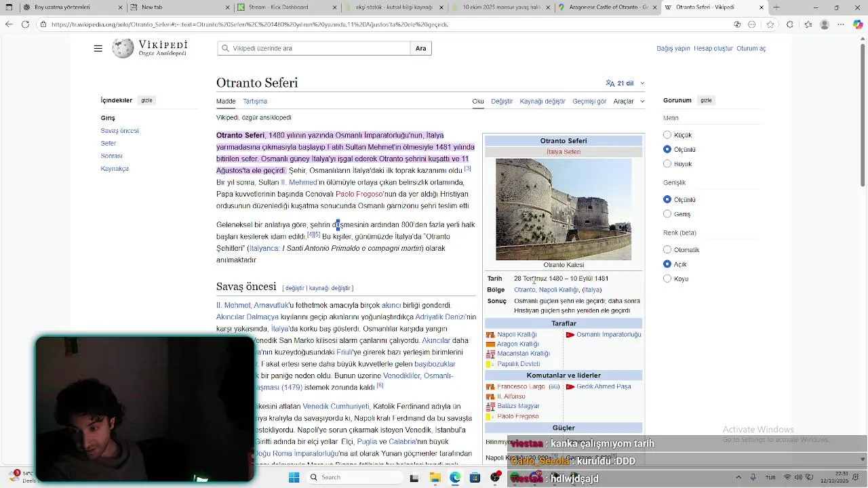Screen dimensions: 868x488
Task: Show hidden system tray icons
Action: click(738, 477)
